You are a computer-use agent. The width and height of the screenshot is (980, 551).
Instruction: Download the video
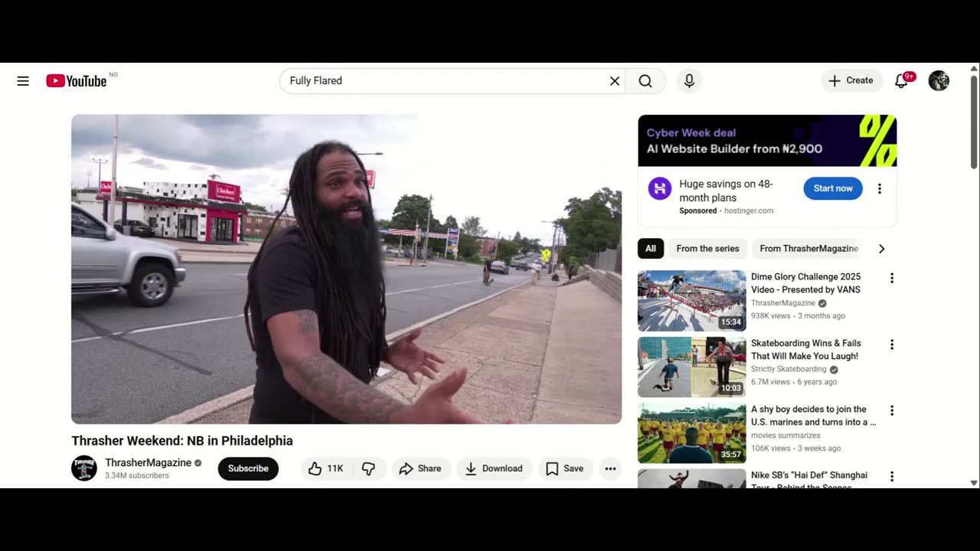click(x=495, y=468)
